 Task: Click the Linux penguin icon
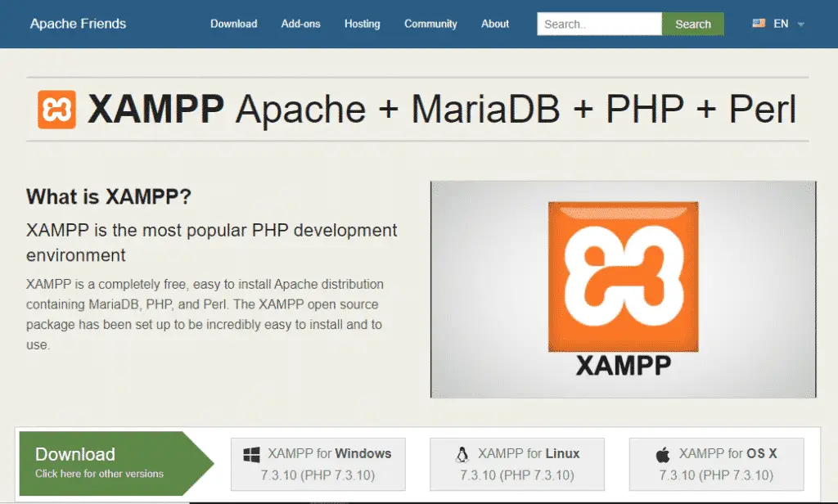click(462, 454)
